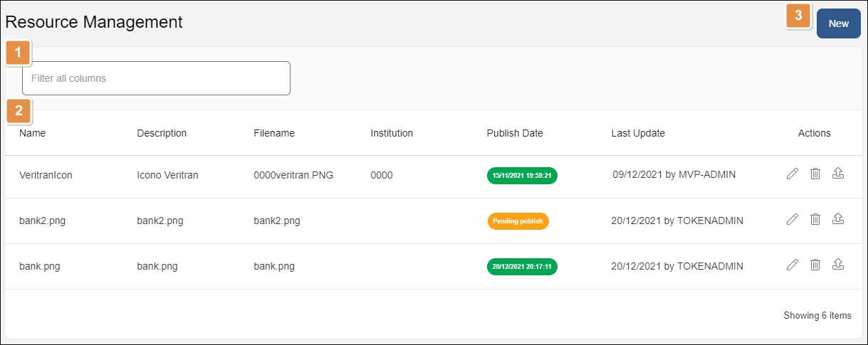The image size is (868, 345).
Task: Click pencil edit icon for bank2.png
Action: coord(792,220)
